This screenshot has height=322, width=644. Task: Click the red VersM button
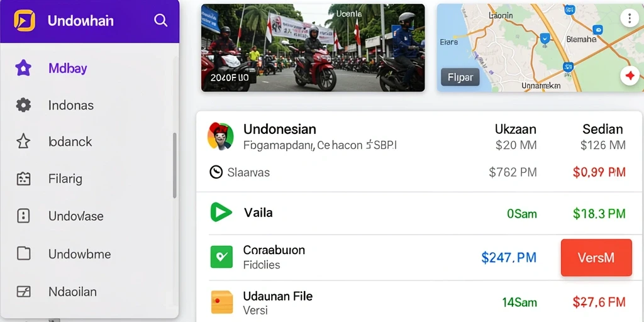pos(596,257)
